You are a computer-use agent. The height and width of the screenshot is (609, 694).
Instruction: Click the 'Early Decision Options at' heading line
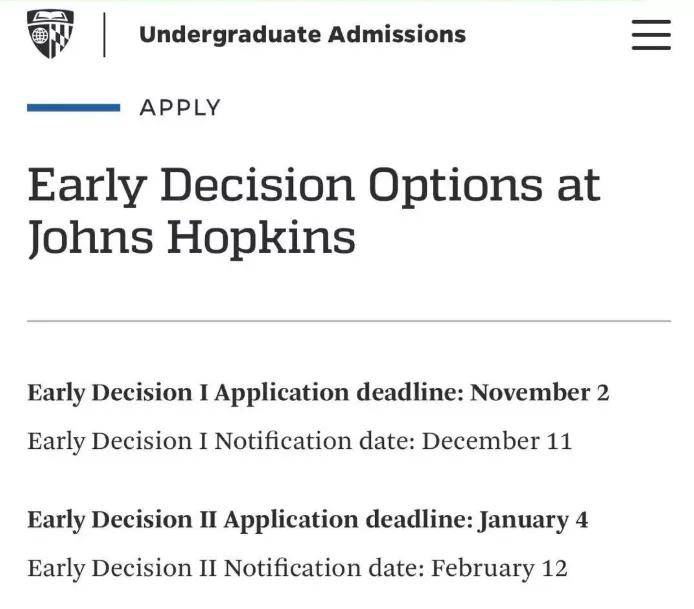click(x=314, y=186)
